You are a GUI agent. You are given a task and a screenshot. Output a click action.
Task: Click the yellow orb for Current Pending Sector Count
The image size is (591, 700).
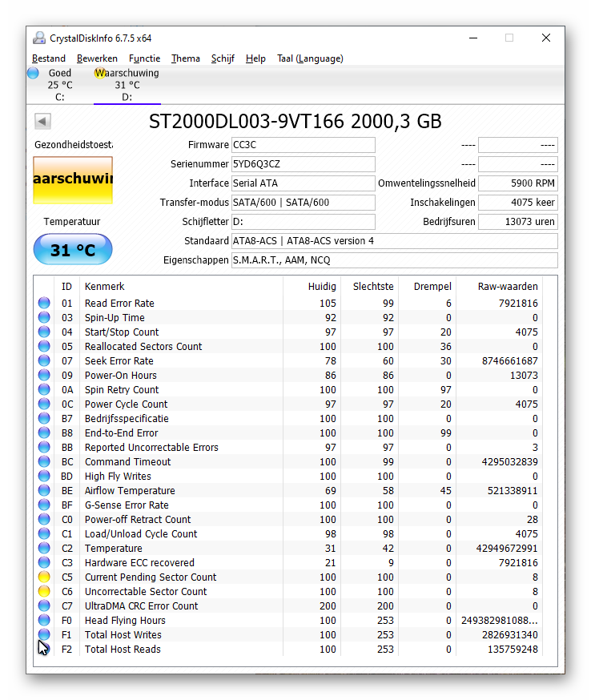[x=44, y=577]
